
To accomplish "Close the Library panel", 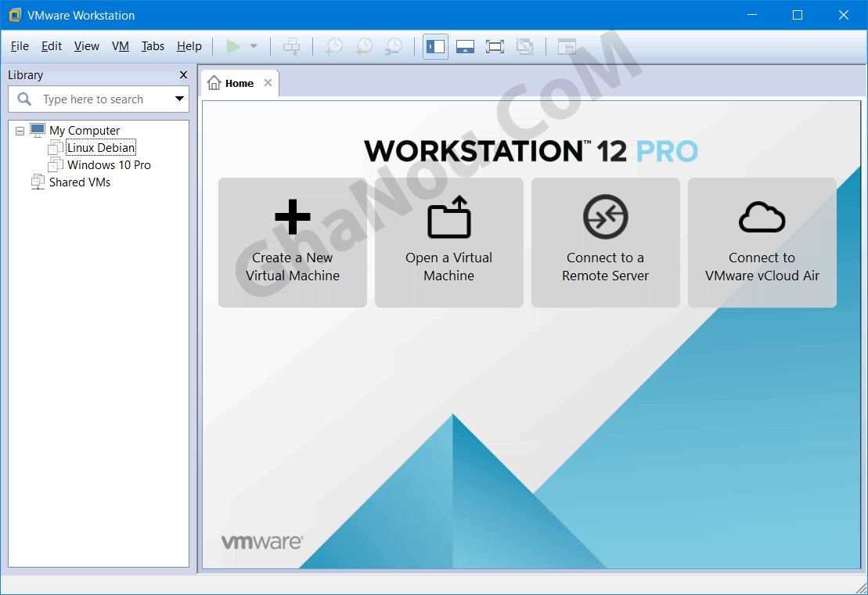I will point(183,74).
